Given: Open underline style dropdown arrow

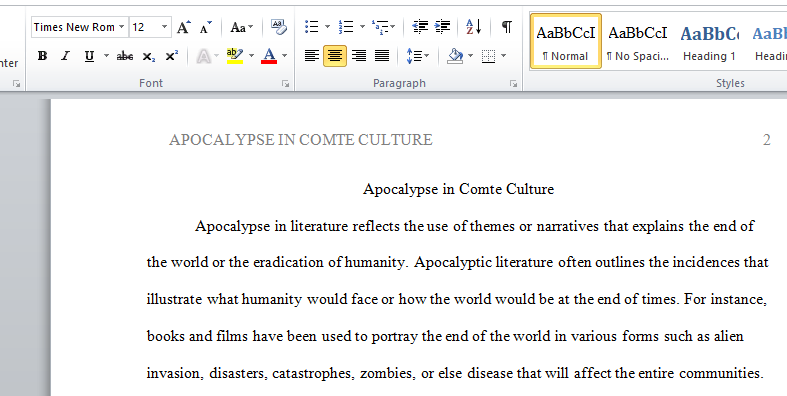Looking at the screenshot, I should [x=106, y=56].
